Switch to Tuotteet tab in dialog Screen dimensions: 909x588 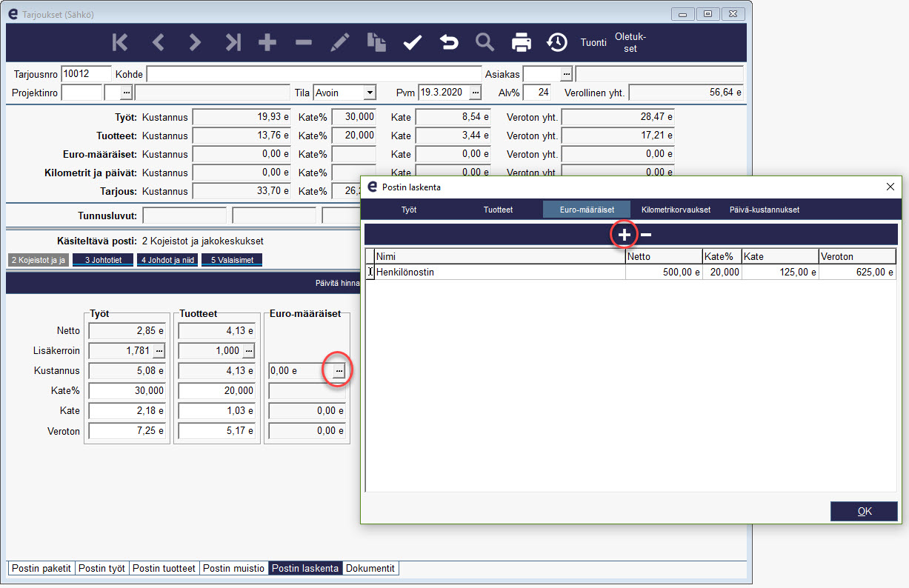click(x=499, y=210)
